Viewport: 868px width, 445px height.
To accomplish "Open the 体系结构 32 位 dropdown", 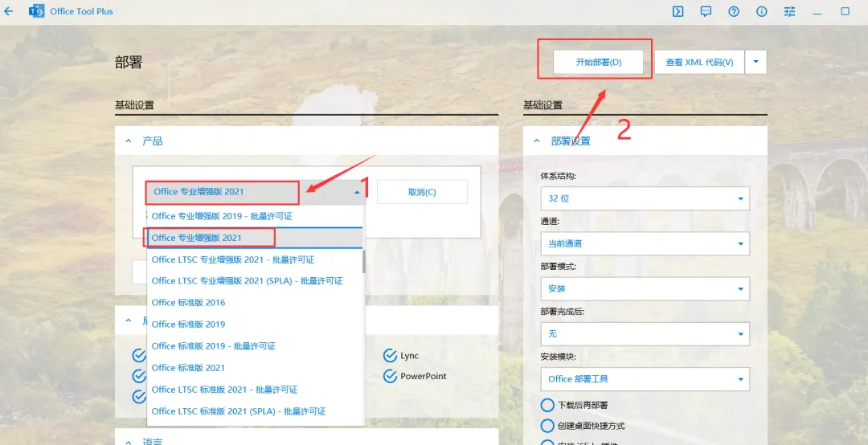I will coord(645,198).
